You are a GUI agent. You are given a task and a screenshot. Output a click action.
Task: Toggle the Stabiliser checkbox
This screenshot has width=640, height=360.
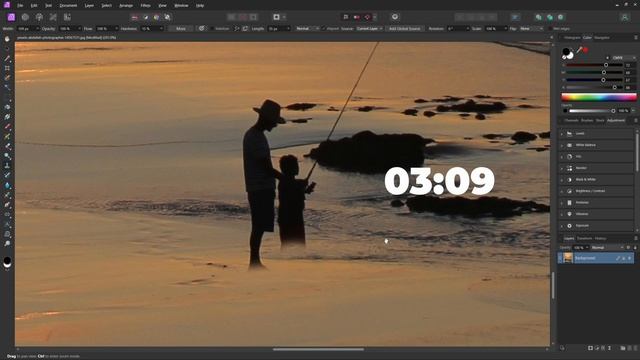pos(212,29)
